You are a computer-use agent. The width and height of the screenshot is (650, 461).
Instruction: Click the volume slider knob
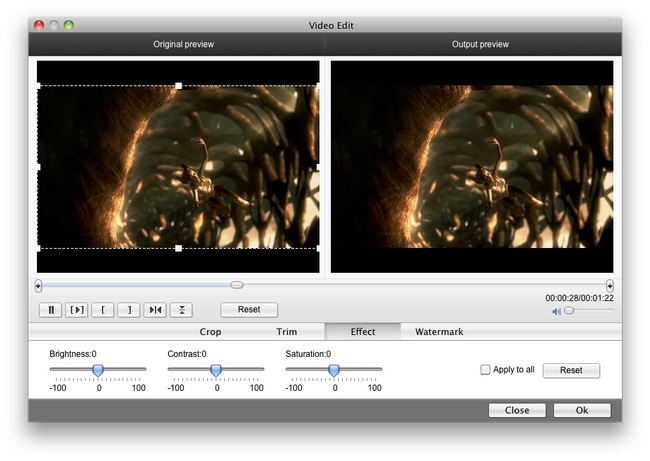[x=570, y=310]
